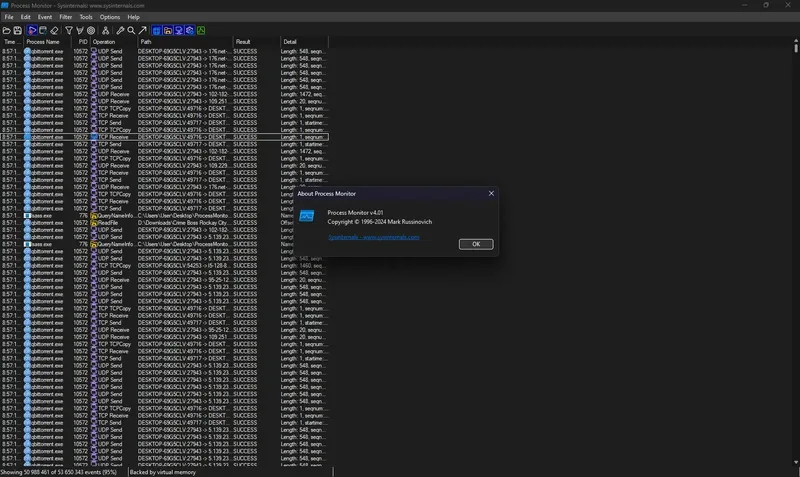Click the Result column header
The width and height of the screenshot is (800, 477).
point(257,42)
